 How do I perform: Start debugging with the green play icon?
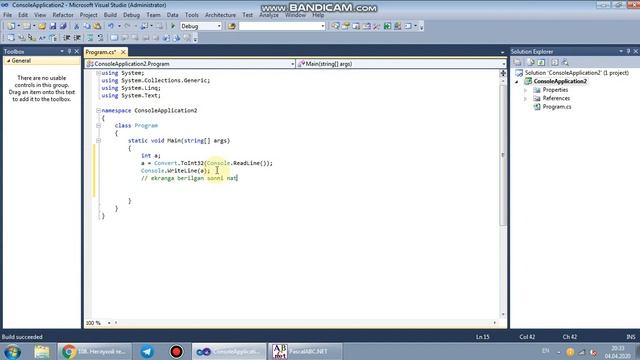pyautogui.click(x=173, y=26)
